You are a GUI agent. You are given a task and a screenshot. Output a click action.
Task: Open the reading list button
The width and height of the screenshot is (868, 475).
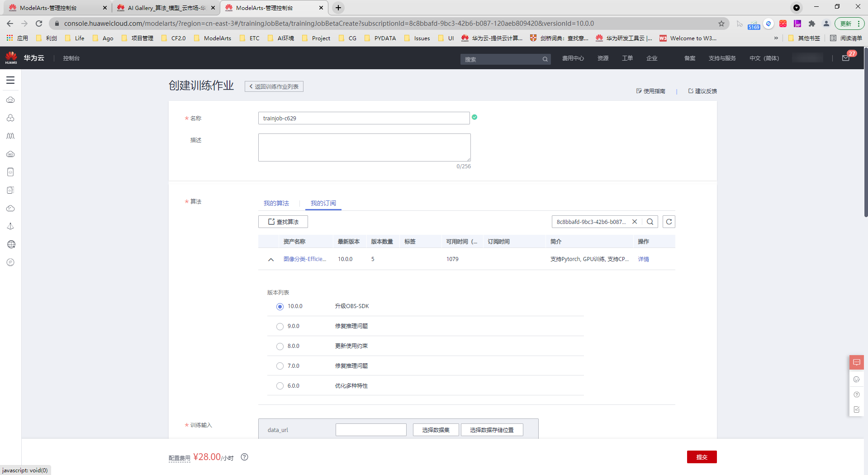click(x=846, y=38)
